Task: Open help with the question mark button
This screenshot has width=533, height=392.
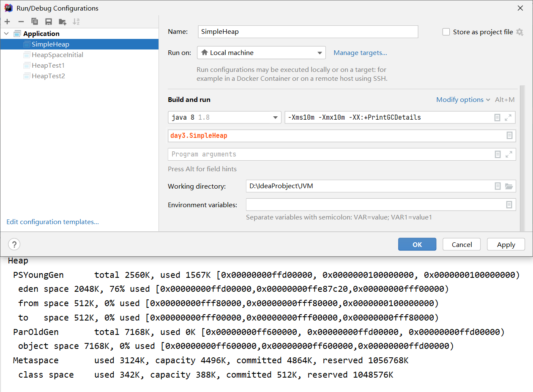Action: pos(14,244)
